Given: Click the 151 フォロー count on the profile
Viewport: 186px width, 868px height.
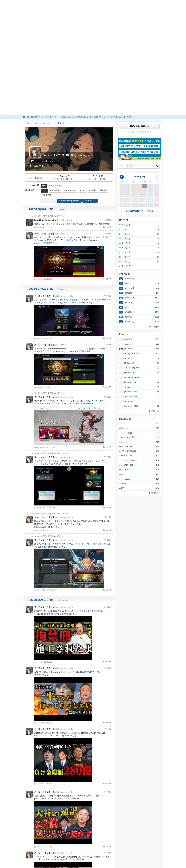Looking at the screenshot, I should click(x=36, y=161).
